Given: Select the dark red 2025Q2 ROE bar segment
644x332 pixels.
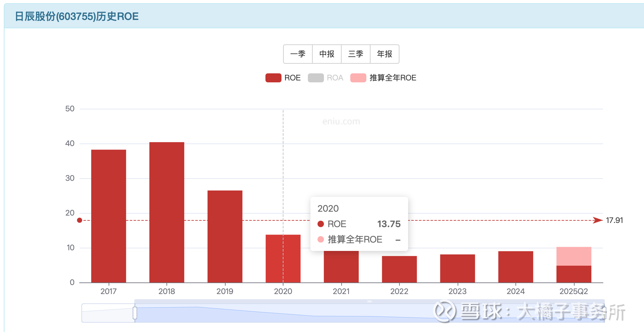Looking at the screenshot, I should tap(574, 274).
